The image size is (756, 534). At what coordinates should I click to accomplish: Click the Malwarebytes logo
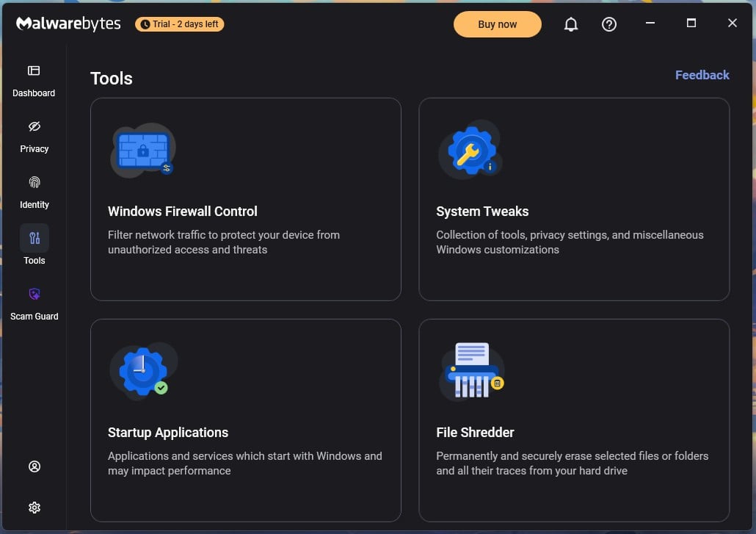coord(68,24)
